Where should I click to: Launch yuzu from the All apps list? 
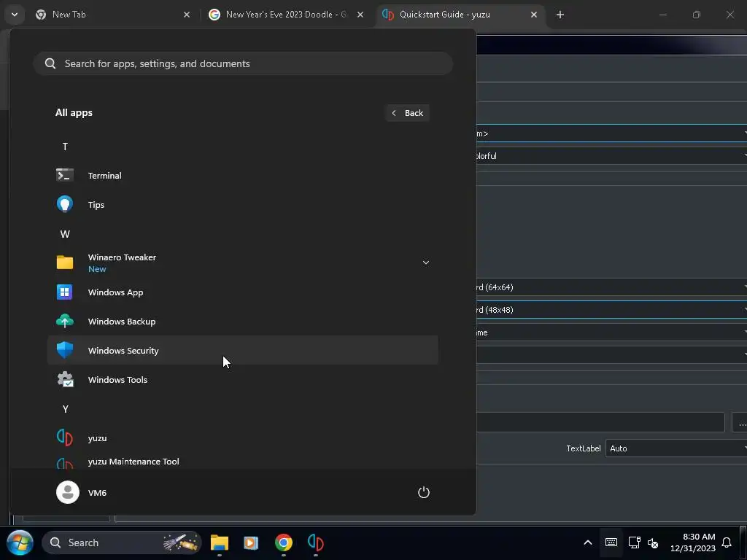point(242,437)
